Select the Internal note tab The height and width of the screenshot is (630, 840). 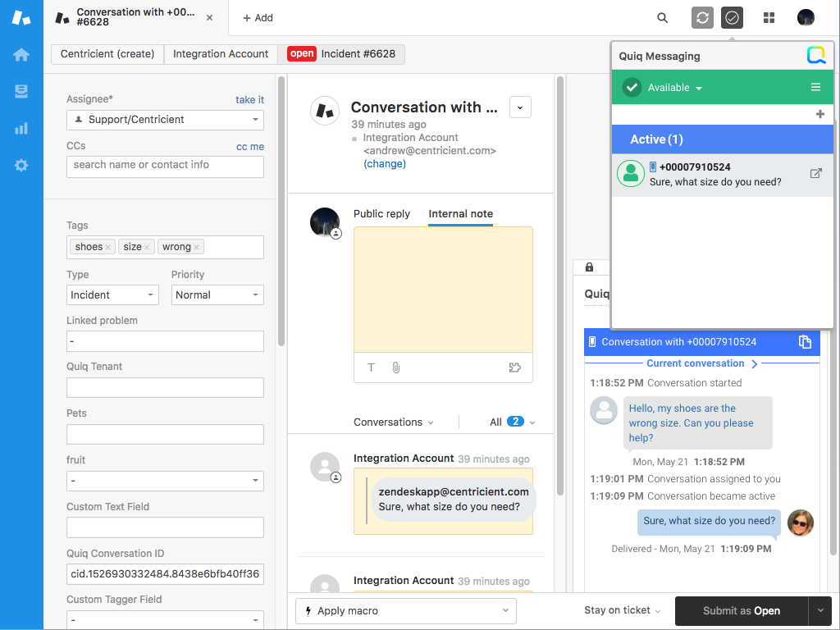click(x=460, y=214)
